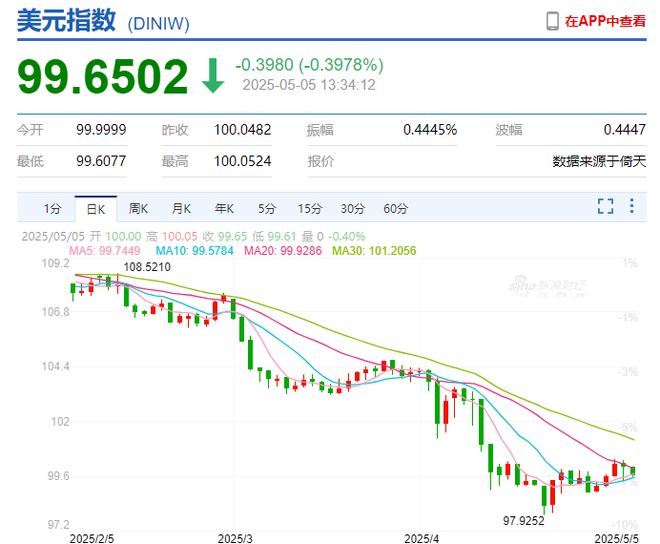Click the timestamp 2025-05-05 13:34:12
This screenshot has height=544, width=660.
pyautogui.click(x=309, y=85)
